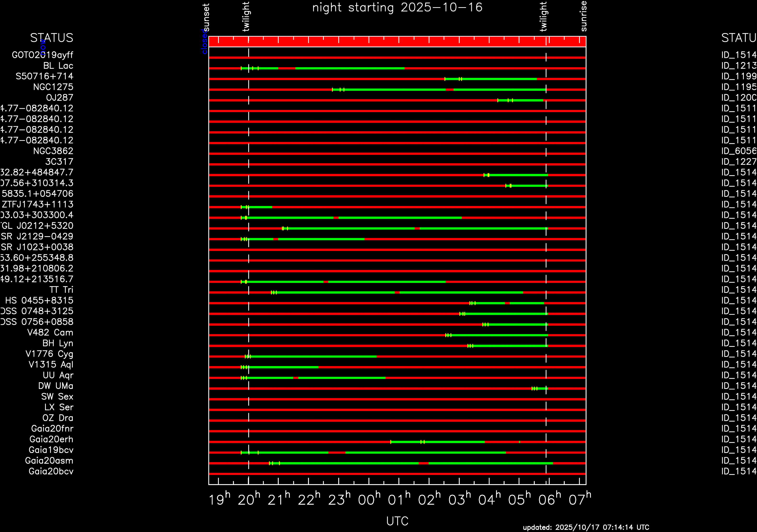
Task: Click the red closed status bar at top
Action: point(397,42)
